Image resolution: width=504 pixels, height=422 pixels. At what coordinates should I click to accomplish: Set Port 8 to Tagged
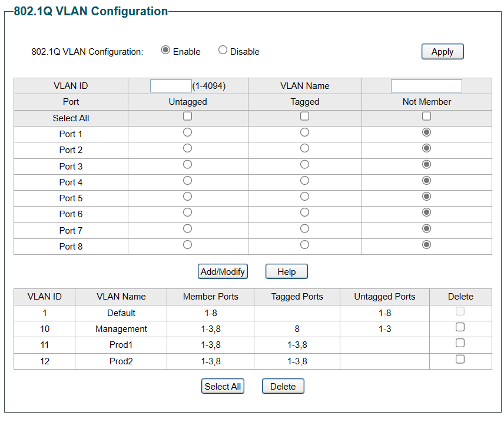[x=304, y=244]
